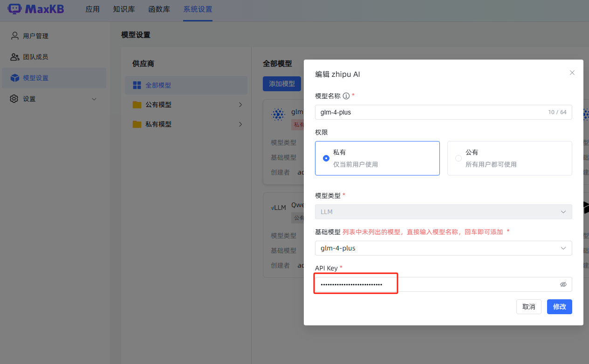
Task: Click the 模型设置 page title
Action: (136, 35)
